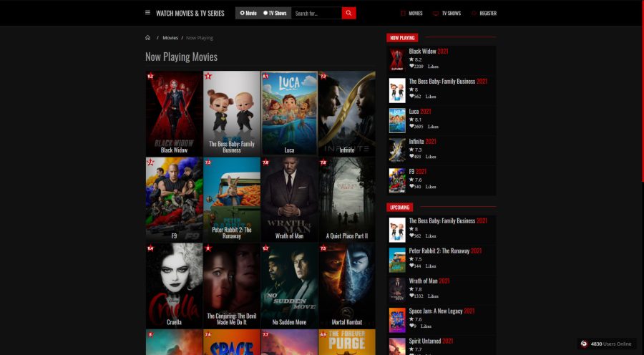Click the 2209 Likes text under Black Widow
The height and width of the screenshot is (355, 644).
click(x=426, y=66)
